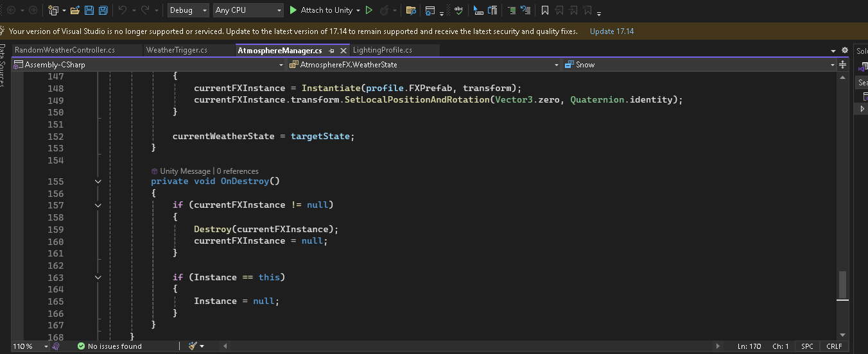Click the spell checker abc icon
Image resolution: width=868 pixels, height=354 pixels.
coord(458,10)
